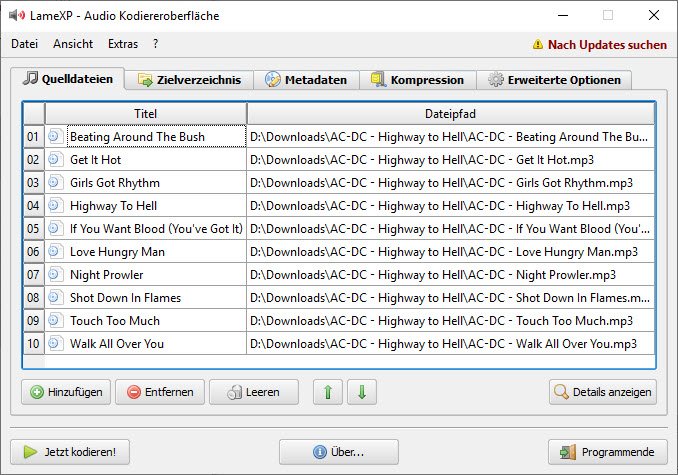The height and width of the screenshot is (475, 678).
Task: Open the question mark help menu
Action: click(x=156, y=44)
